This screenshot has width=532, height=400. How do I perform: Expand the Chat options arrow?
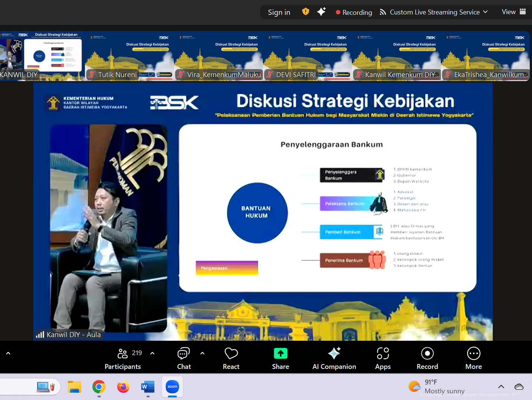pos(202,353)
